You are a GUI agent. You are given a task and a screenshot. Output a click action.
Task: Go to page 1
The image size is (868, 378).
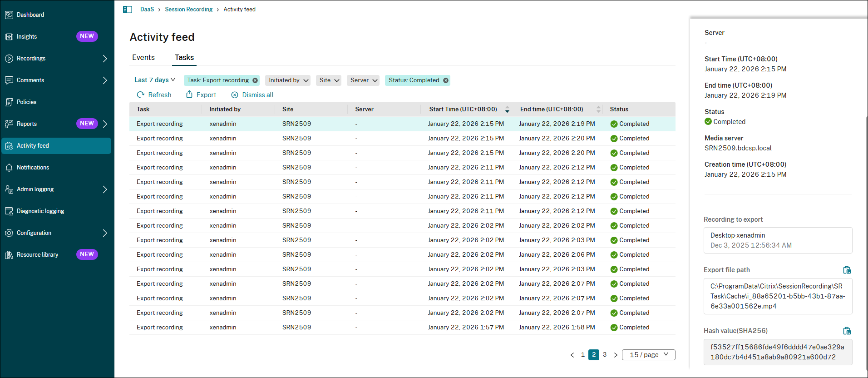tap(583, 355)
